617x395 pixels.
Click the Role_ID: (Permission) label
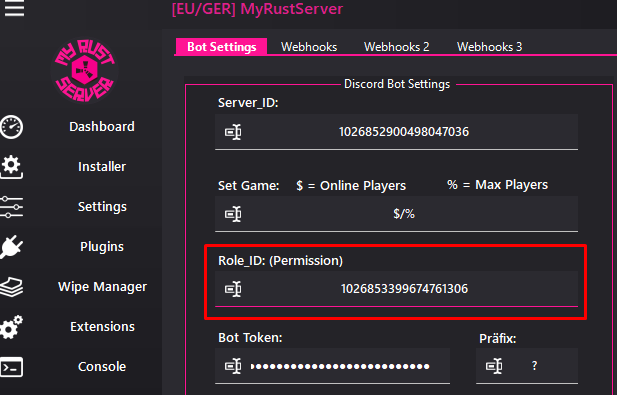[281, 261]
